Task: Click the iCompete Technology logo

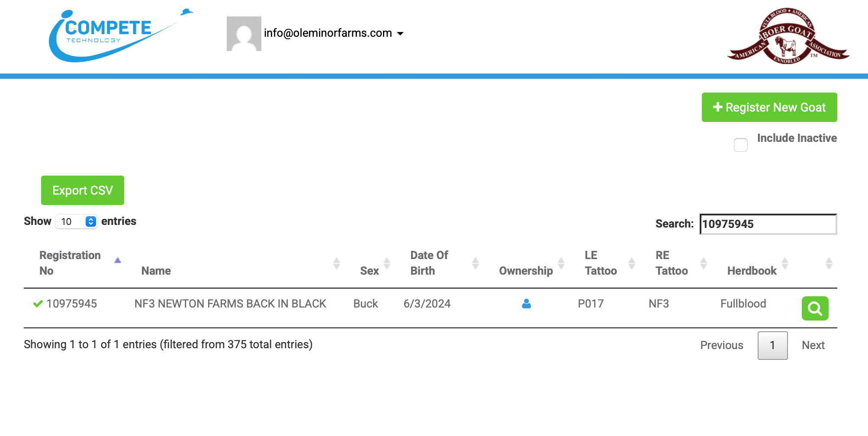Action: pyautogui.click(x=117, y=35)
